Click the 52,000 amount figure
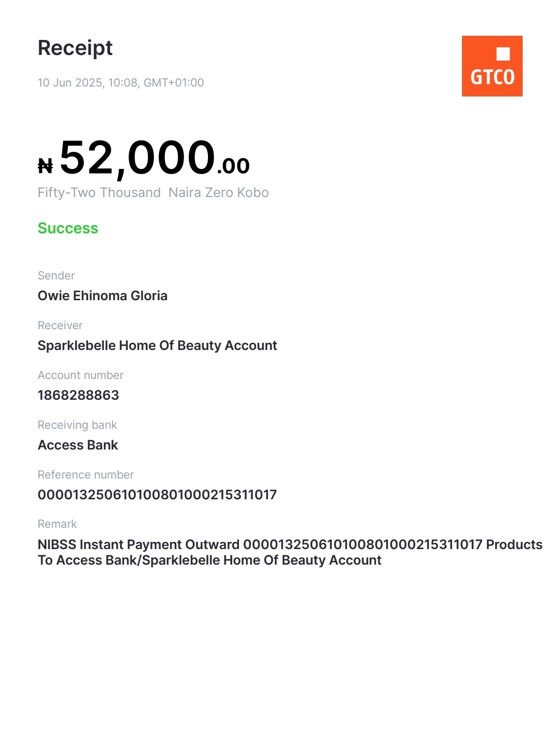 pyautogui.click(x=137, y=158)
